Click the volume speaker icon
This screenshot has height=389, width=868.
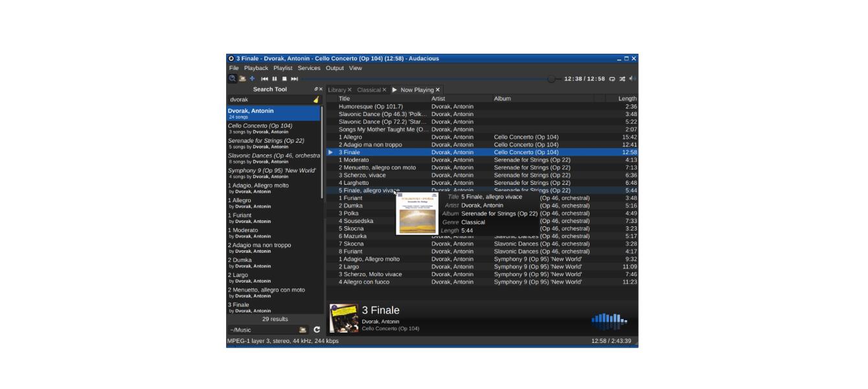[x=632, y=79]
